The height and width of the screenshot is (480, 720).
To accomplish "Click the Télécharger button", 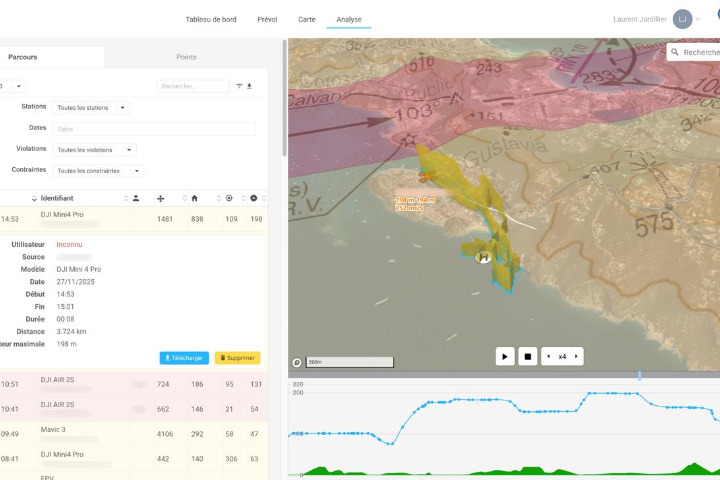I will tap(184, 358).
